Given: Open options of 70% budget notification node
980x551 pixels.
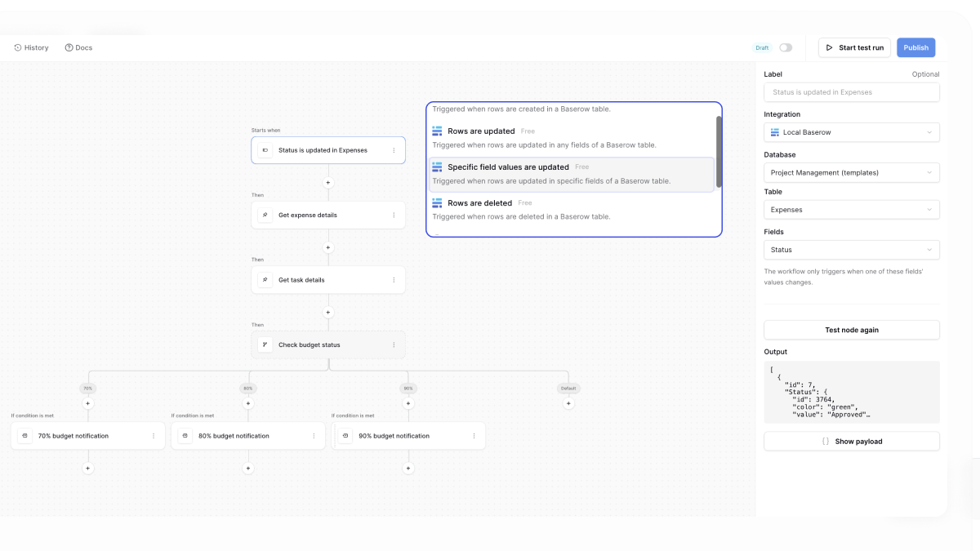Looking at the screenshot, I should coord(154,436).
